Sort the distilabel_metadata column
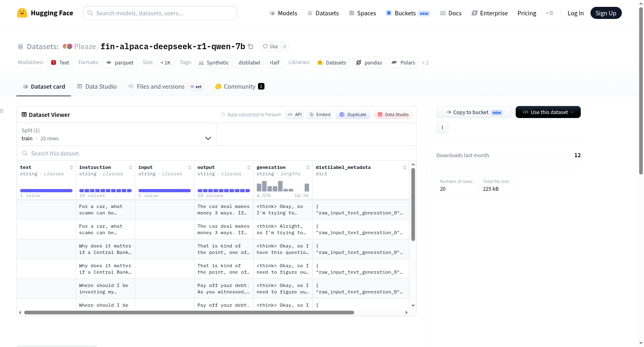This screenshot has width=644, height=347. (405, 167)
